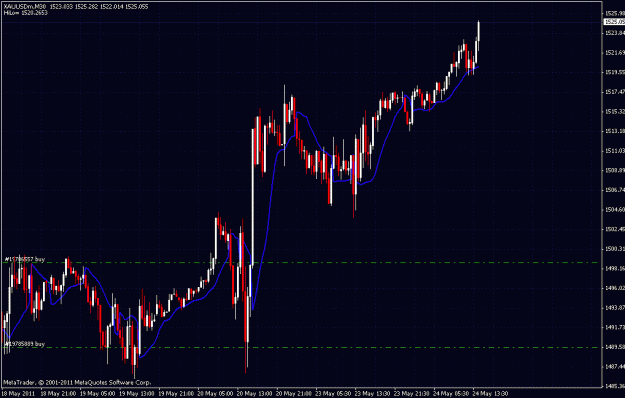Click the 23 May 13:30 time label

click(372, 394)
